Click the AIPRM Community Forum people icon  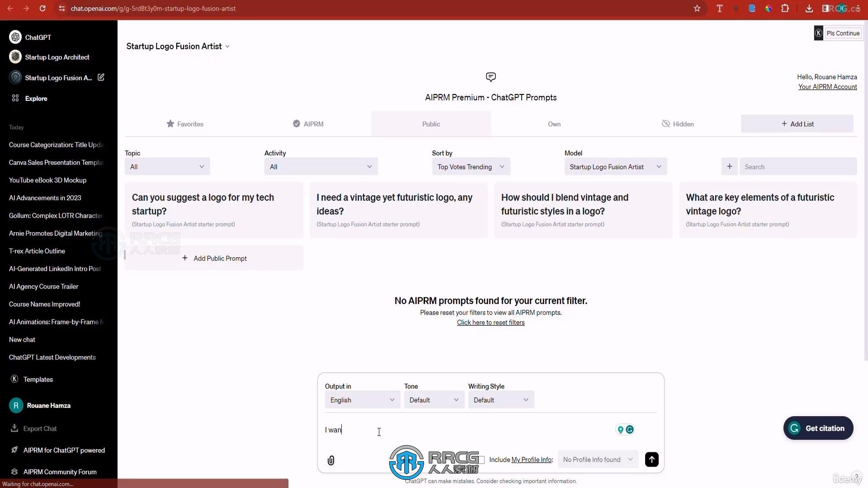tap(14, 471)
